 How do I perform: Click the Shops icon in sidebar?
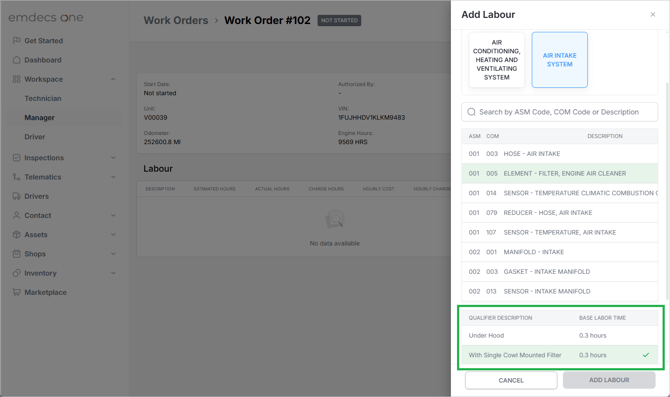click(x=16, y=254)
